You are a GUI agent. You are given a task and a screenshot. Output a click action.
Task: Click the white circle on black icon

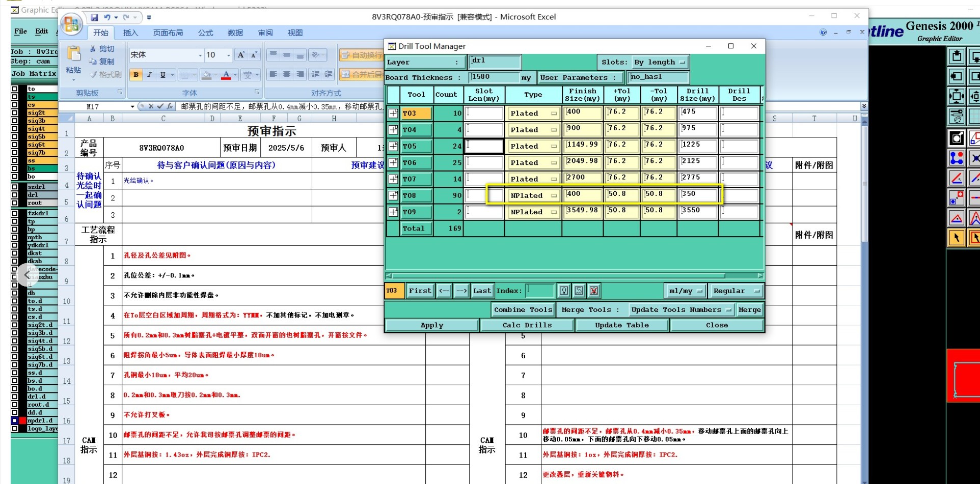(x=957, y=138)
